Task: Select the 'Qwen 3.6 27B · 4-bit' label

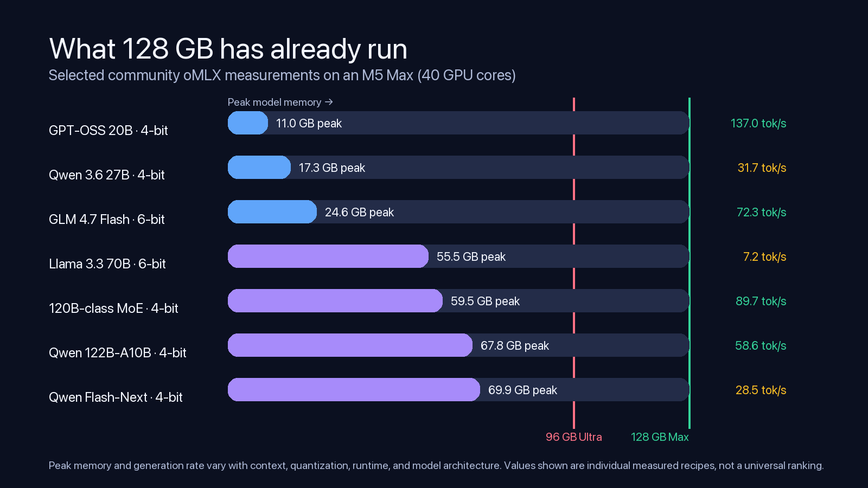Action: tap(107, 175)
